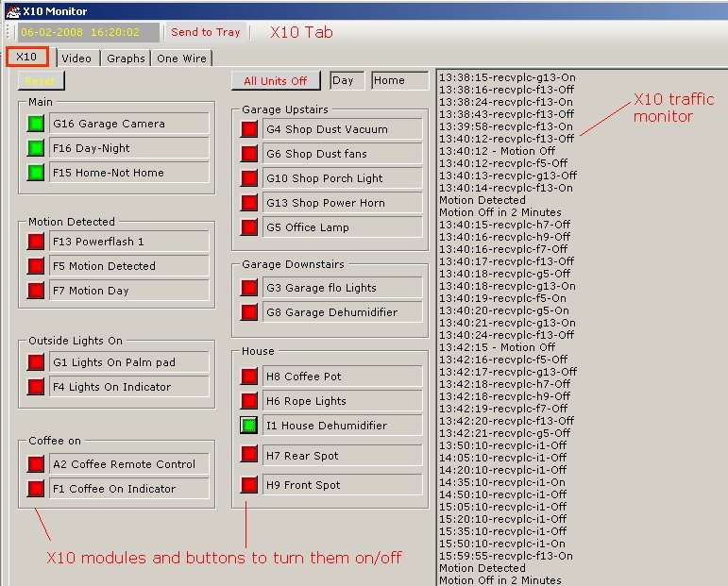This screenshot has height=586, width=728.
Task: Select log entry 13:50:10-recvplc-i1-Off
Action: pyautogui.click(x=503, y=445)
